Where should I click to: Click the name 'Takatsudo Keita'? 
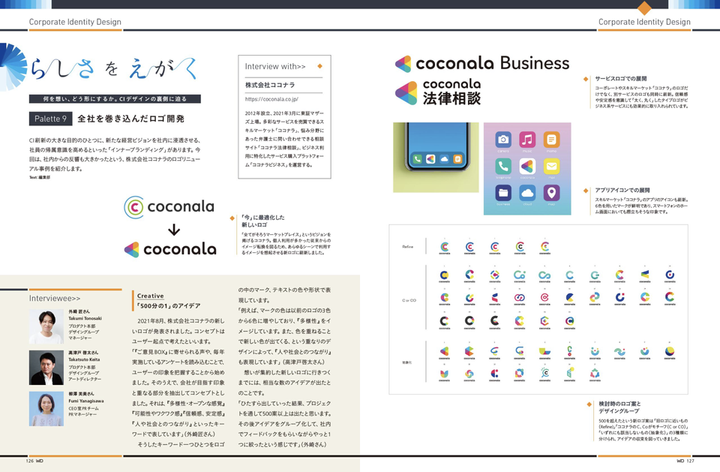[x=84, y=360]
